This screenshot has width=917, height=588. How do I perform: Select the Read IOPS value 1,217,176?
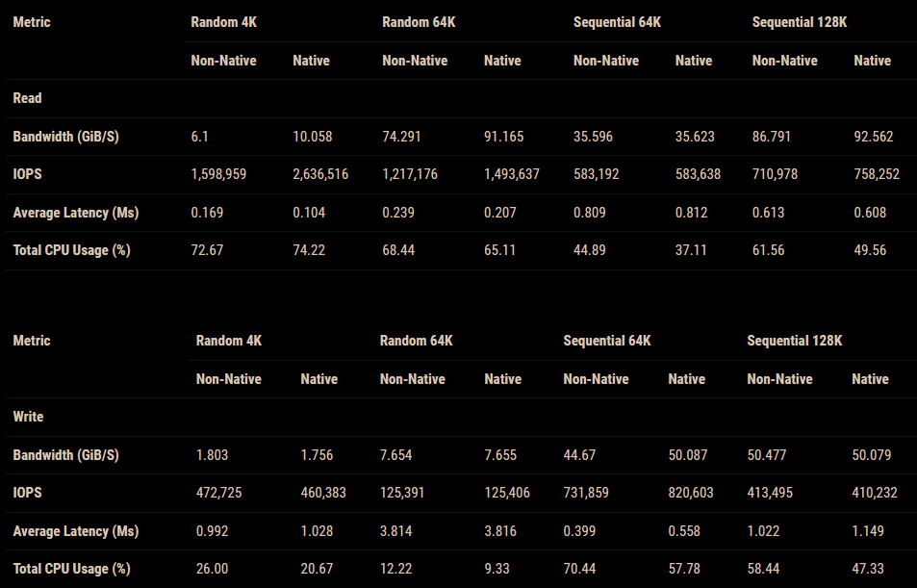coord(410,174)
